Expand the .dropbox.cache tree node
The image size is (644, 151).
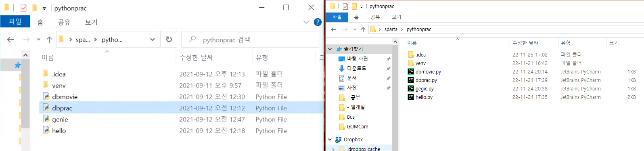[333, 149]
